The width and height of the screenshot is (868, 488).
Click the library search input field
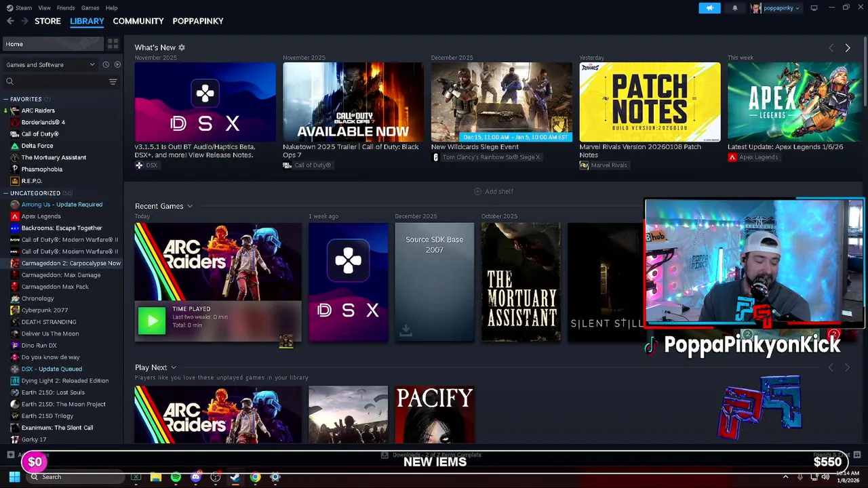coord(60,81)
